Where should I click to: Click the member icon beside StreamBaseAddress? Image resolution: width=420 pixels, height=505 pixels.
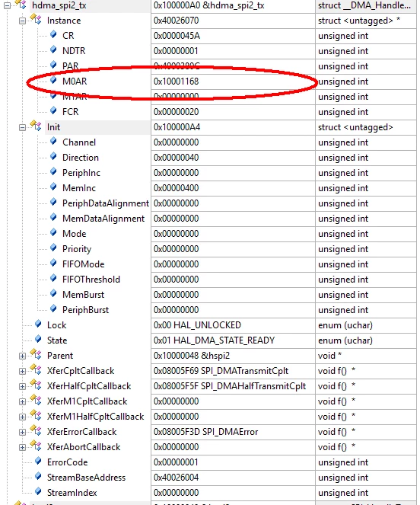point(38,476)
